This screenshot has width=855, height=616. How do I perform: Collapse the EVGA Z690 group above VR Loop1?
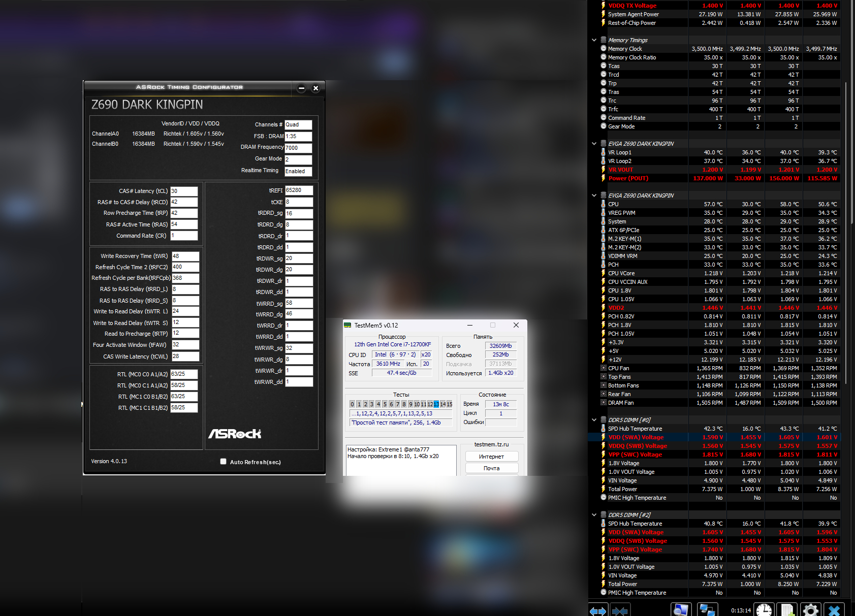point(594,144)
